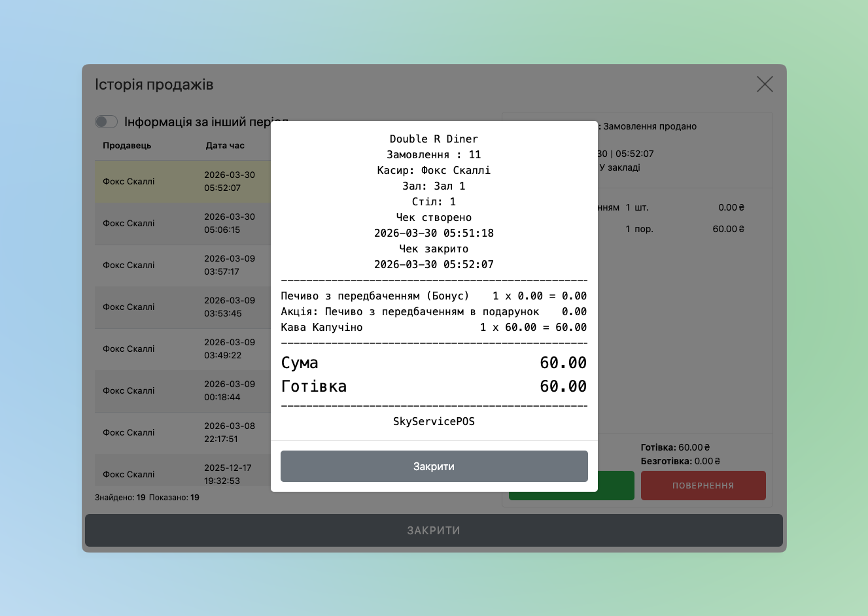Image resolution: width=868 pixels, height=616 pixels.
Task: Select the sale from 2026-03-30 05:52:07
Action: click(x=183, y=182)
